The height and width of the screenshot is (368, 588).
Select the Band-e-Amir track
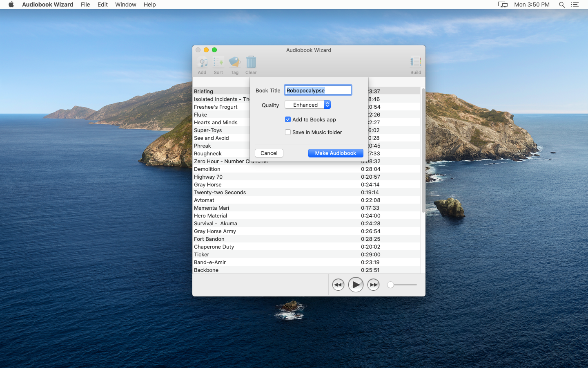tap(306, 262)
